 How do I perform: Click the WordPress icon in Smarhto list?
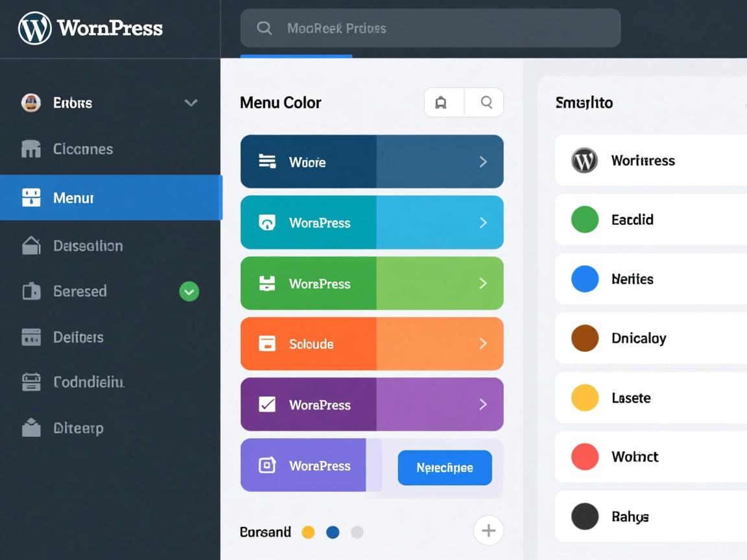tap(584, 160)
